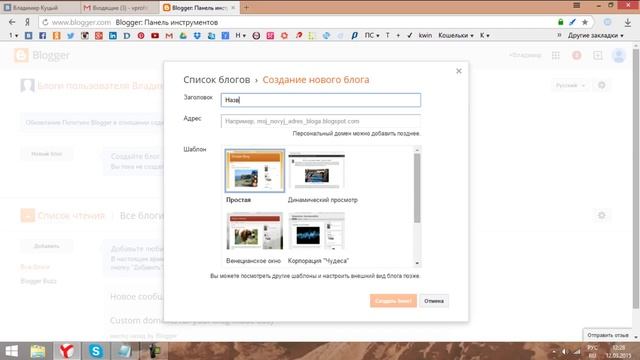Open the LinkedIn bookmark icon
640x360 pixels.
click(113, 36)
